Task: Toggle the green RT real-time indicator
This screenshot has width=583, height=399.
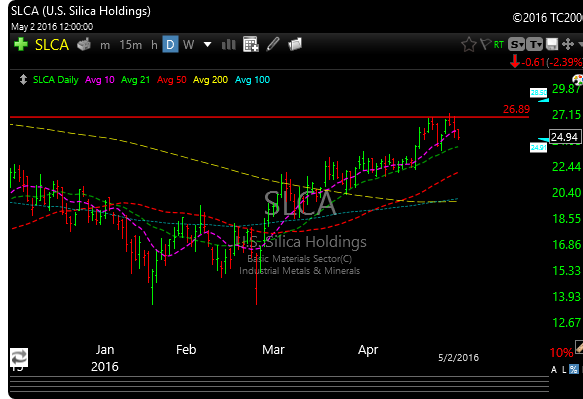Action: tap(499, 45)
